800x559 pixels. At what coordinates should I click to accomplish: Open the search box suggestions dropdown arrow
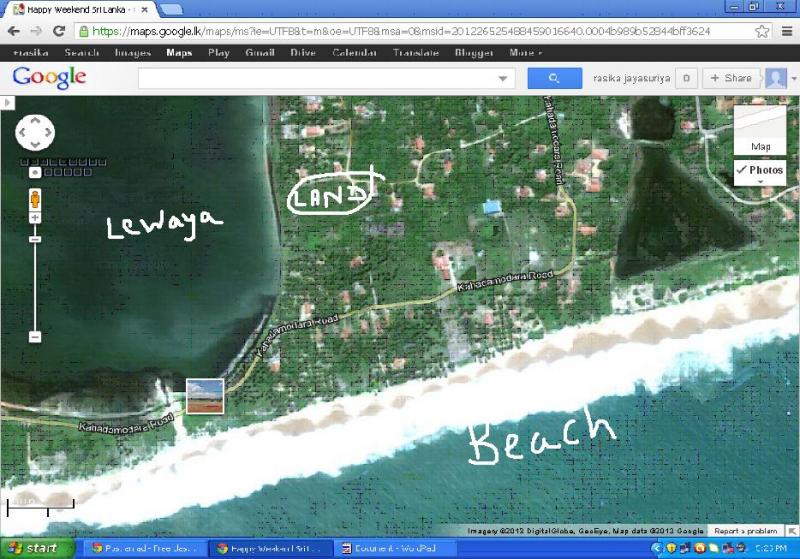tap(503, 79)
